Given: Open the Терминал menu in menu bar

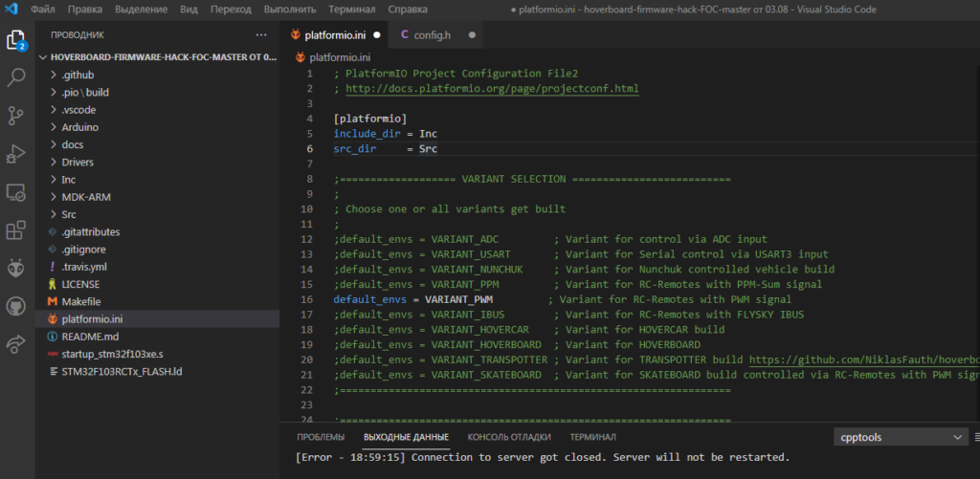Looking at the screenshot, I should point(351,9).
